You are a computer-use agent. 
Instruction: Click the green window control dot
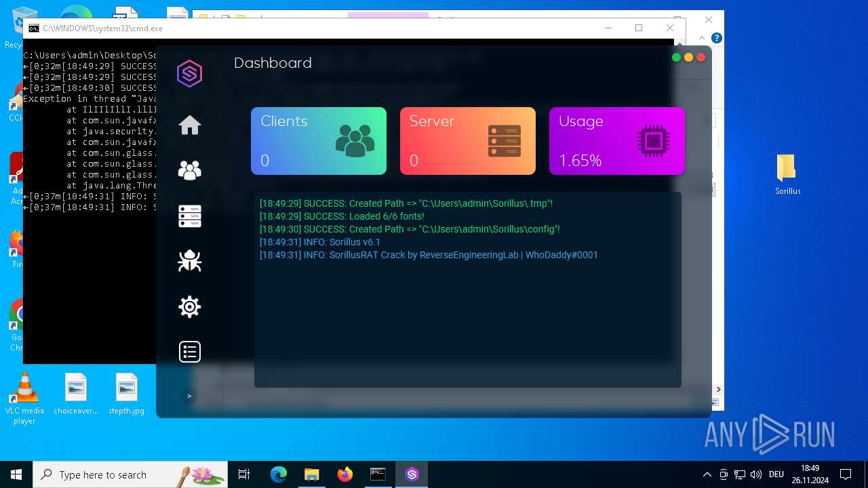(x=676, y=58)
